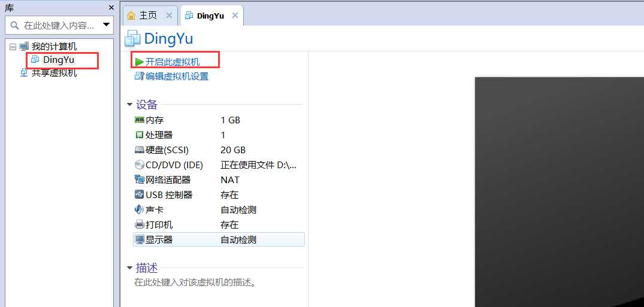Collapse the 我的计算机 tree node

tap(13, 47)
